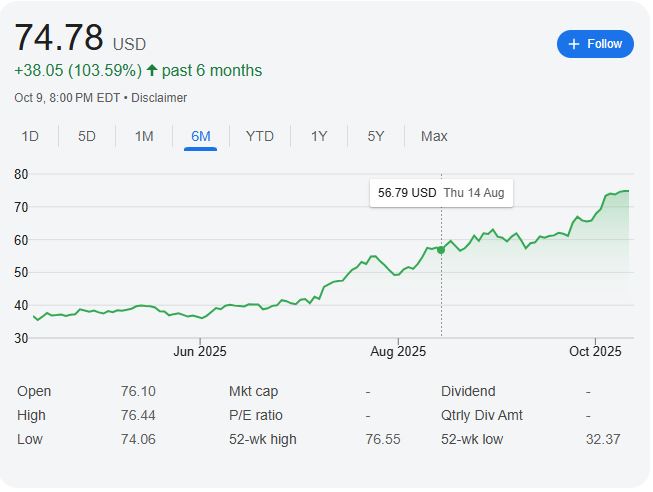Click the Open value 76.10
This screenshot has height=492, width=653.
pos(138,391)
